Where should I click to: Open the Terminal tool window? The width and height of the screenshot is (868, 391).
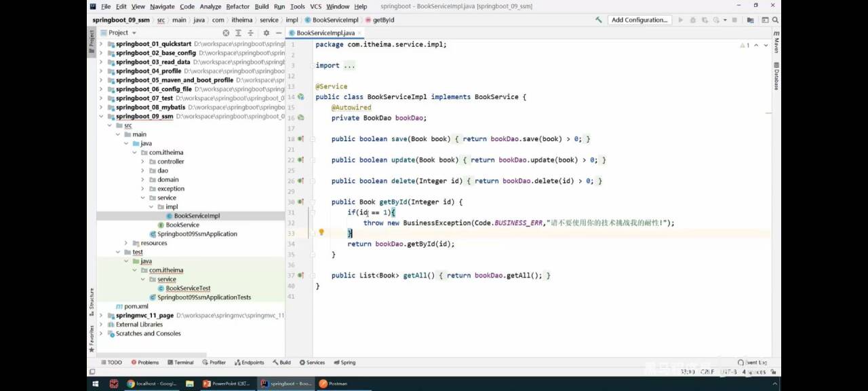click(180, 362)
